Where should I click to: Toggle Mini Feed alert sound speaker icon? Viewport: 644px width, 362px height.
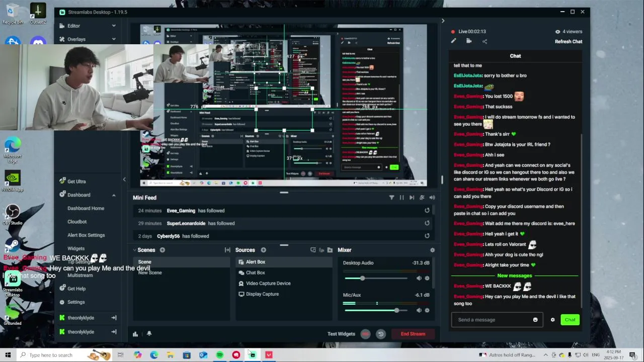(432, 198)
